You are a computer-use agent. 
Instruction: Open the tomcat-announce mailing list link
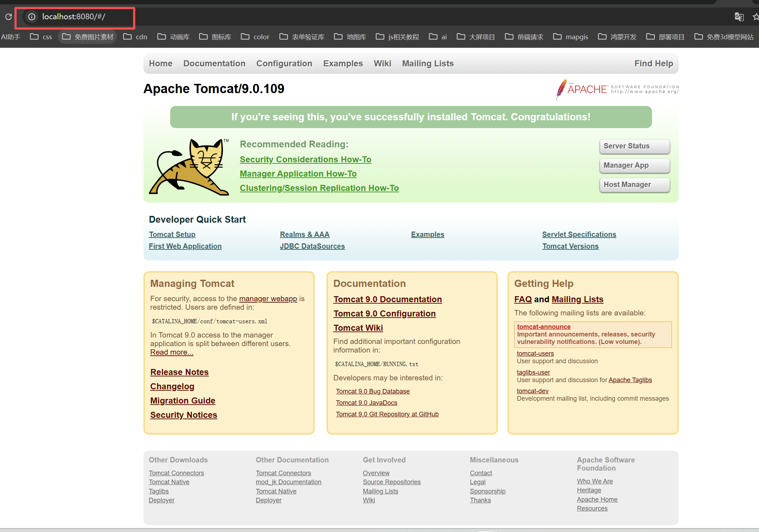544,327
